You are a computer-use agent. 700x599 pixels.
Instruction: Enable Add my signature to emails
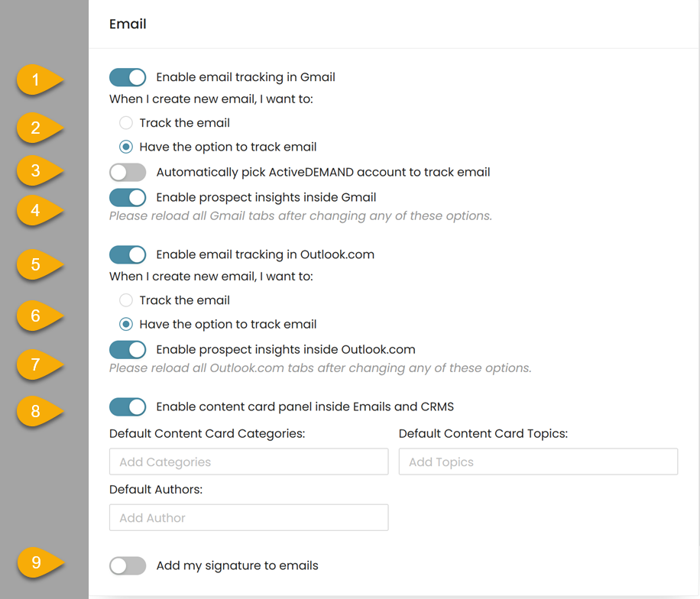[x=128, y=566]
